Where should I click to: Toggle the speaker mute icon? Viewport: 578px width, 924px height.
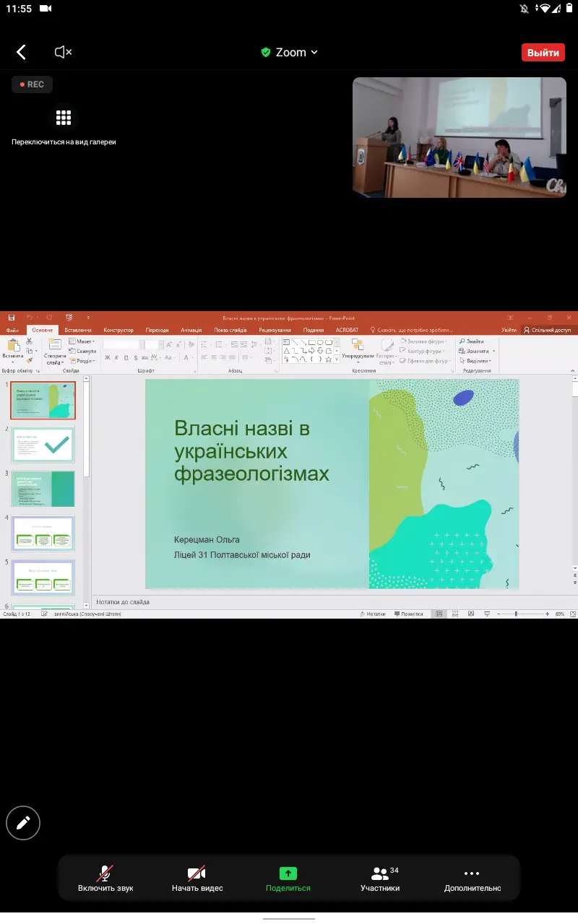[x=63, y=52]
